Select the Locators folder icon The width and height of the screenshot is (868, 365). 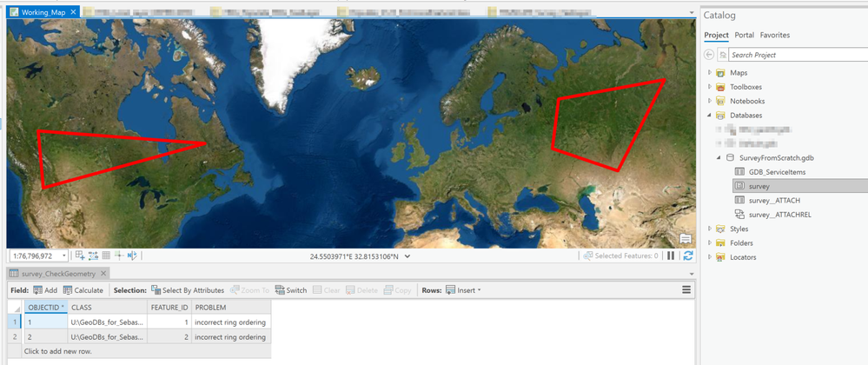[x=720, y=257]
